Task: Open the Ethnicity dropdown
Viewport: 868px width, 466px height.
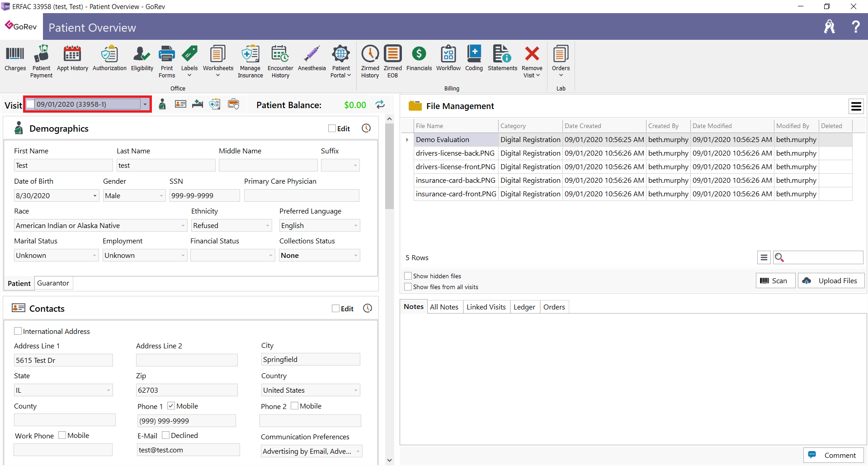Action: [267, 225]
